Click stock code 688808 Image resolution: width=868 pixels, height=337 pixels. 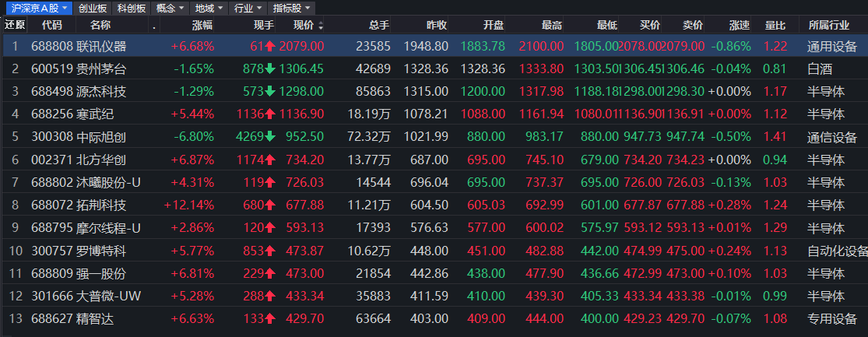pyautogui.click(x=52, y=47)
